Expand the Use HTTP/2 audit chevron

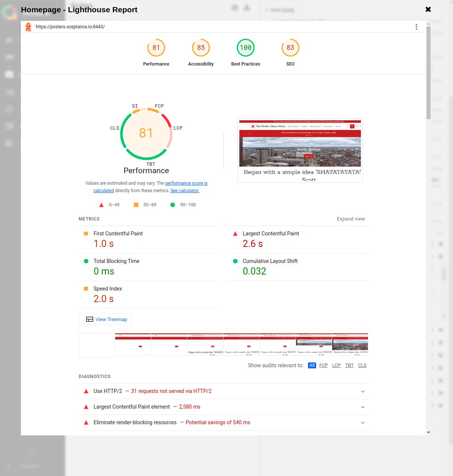(363, 391)
